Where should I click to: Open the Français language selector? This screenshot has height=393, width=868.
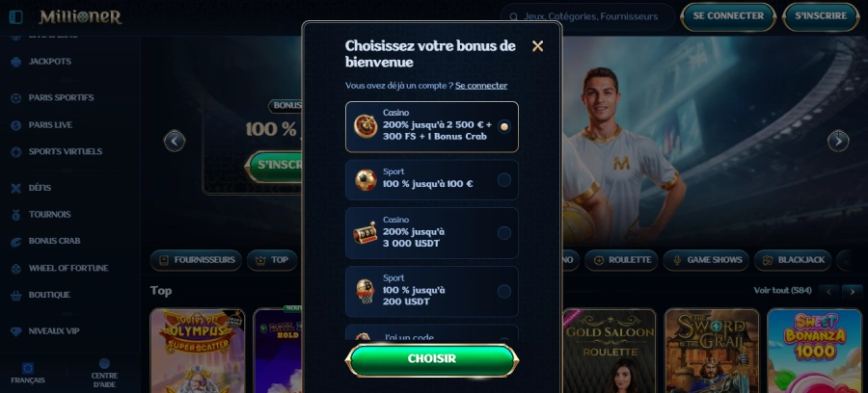coord(28,373)
